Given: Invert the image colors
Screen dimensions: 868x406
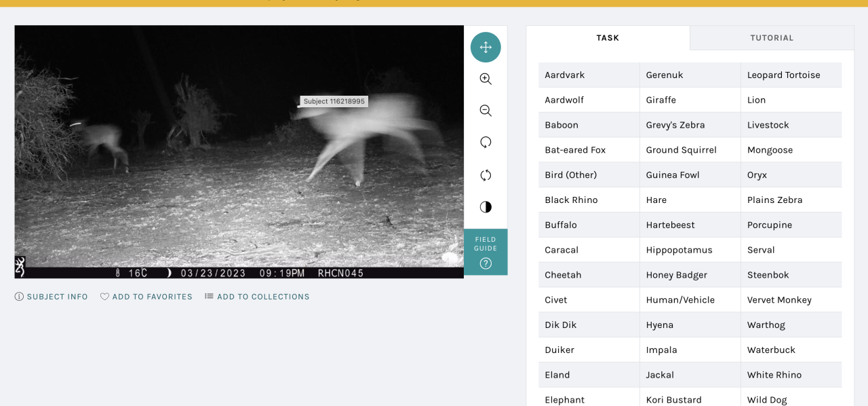Looking at the screenshot, I should point(486,207).
